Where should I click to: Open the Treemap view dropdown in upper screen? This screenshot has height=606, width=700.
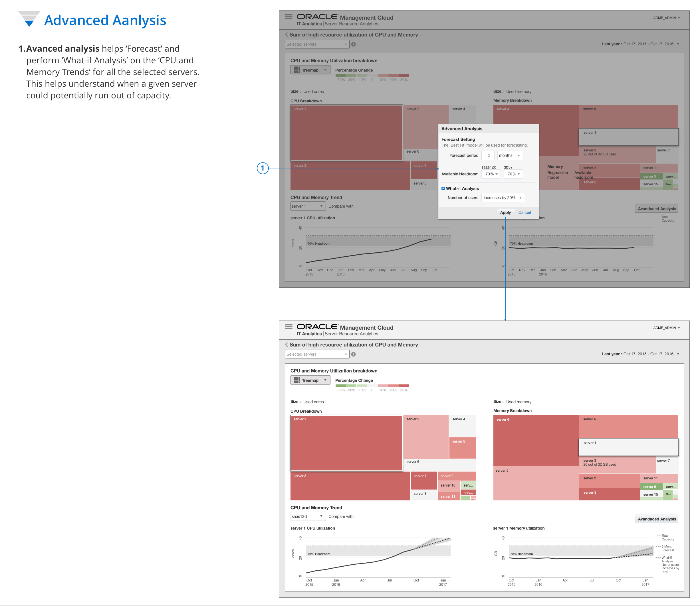(310, 70)
